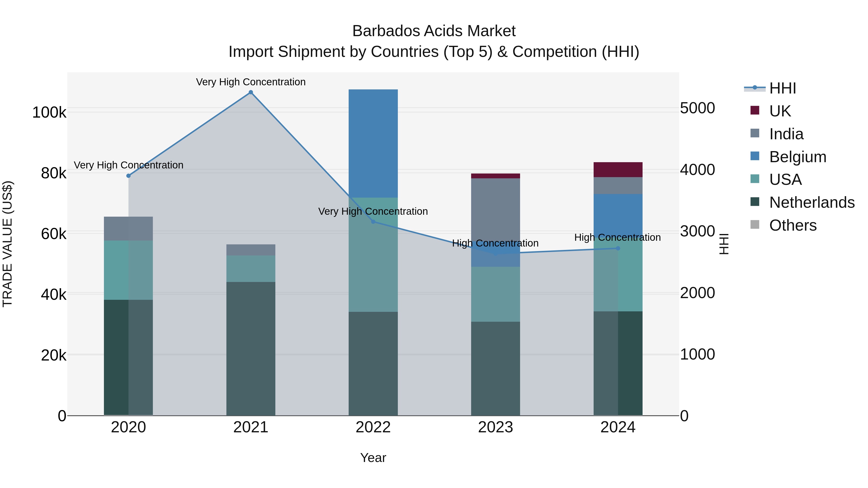Select the UK segment of the 2024 bar
The width and height of the screenshot is (868, 488).
click(x=618, y=170)
